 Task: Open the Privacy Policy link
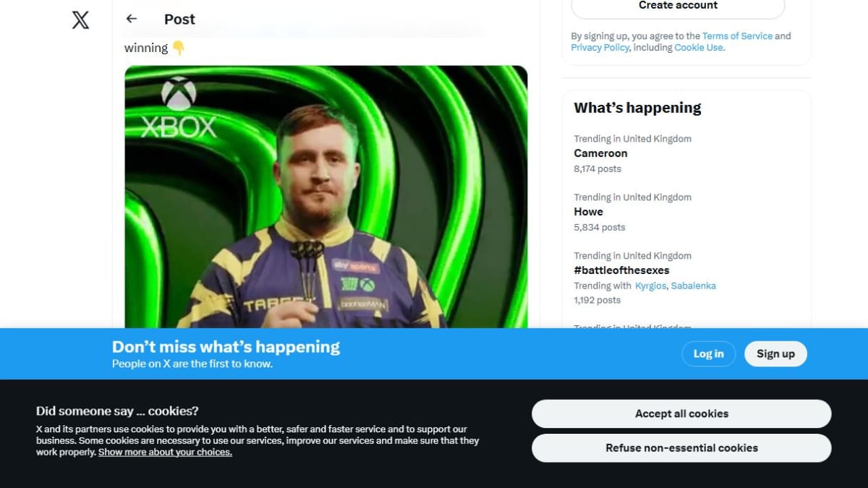[600, 48]
